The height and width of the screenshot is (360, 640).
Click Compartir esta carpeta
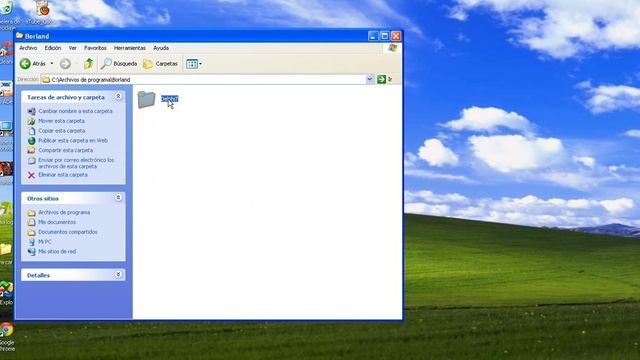coord(65,150)
